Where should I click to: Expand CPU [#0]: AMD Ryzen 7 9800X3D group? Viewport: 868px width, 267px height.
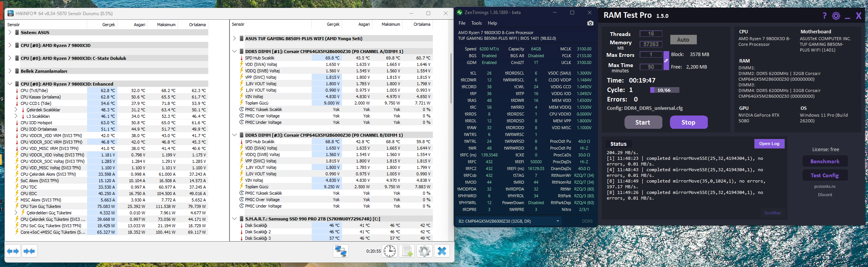[x=10, y=45]
